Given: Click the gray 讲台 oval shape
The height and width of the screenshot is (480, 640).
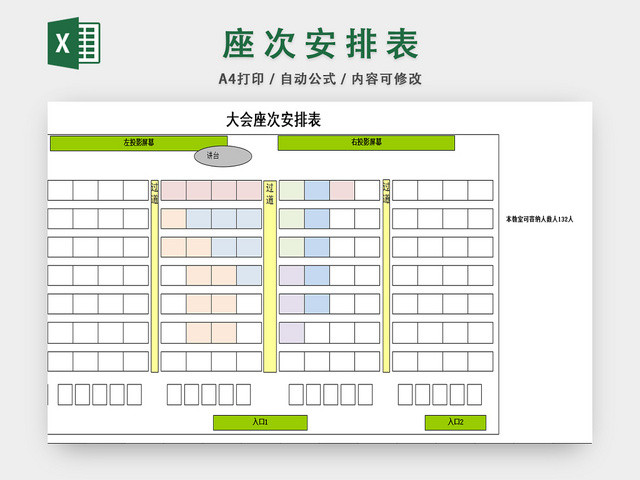Looking at the screenshot, I should click(x=223, y=156).
